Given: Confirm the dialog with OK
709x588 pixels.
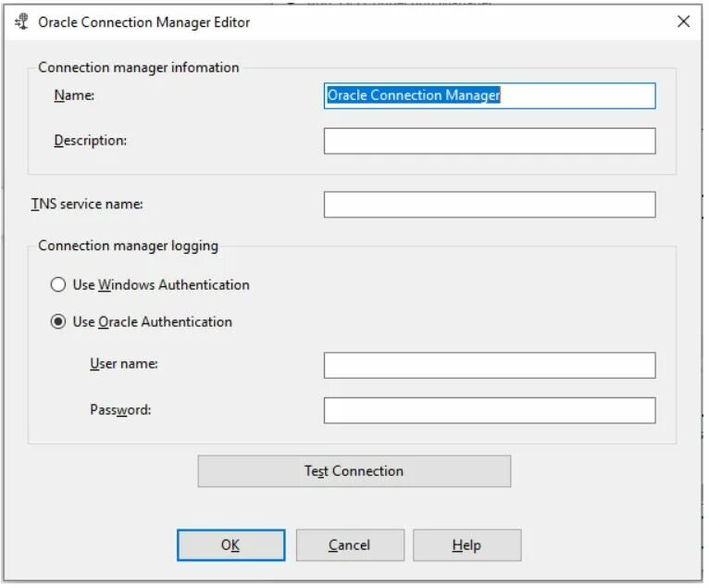Looking at the screenshot, I should click(x=231, y=545).
